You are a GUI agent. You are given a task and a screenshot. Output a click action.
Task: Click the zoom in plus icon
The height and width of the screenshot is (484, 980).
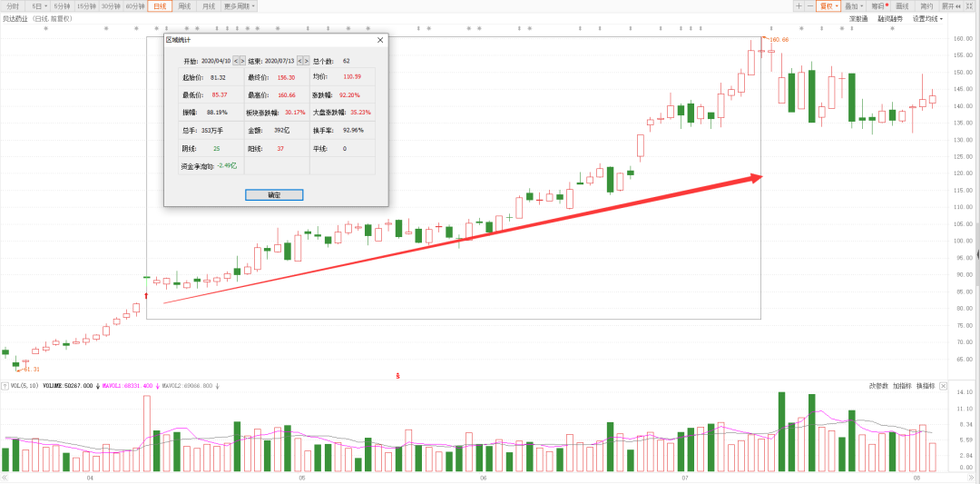click(x=799, y=5)
